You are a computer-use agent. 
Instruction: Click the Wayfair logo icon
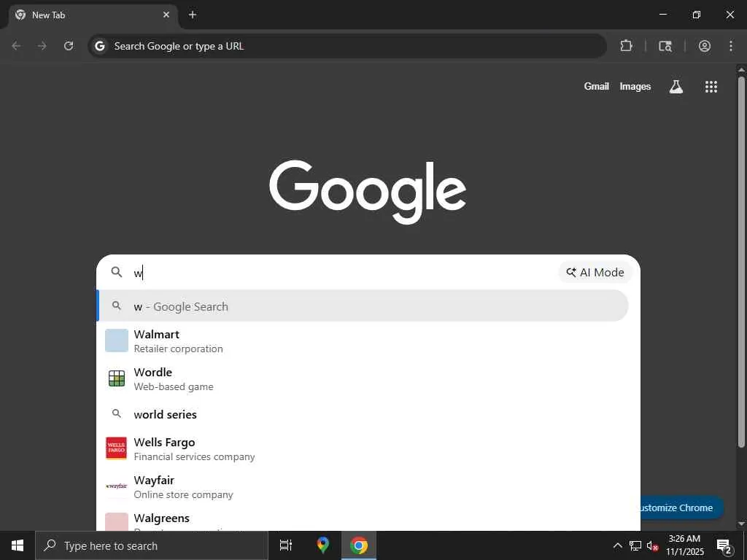[117, 486]
